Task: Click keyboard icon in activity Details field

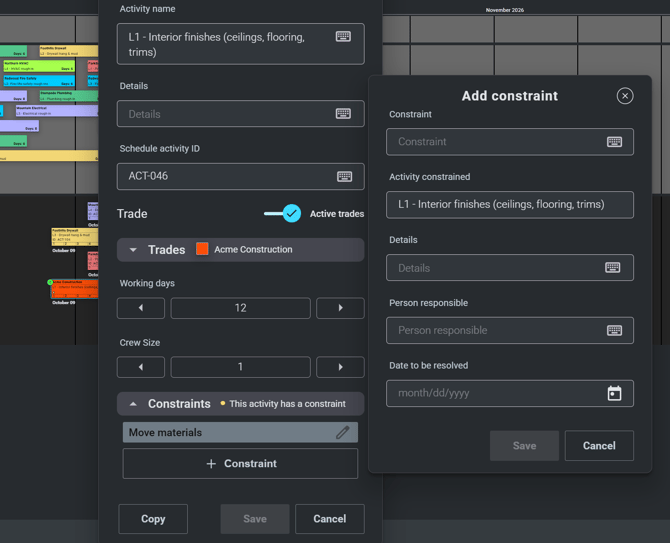Action: (x=343, y=114)
